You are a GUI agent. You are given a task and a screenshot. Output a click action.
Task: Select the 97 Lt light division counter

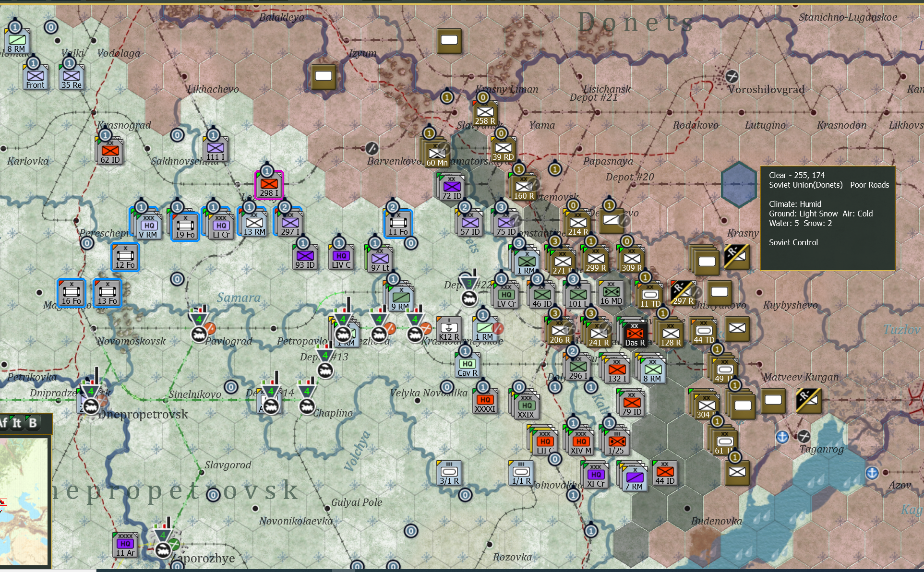(x=380, y=260)
